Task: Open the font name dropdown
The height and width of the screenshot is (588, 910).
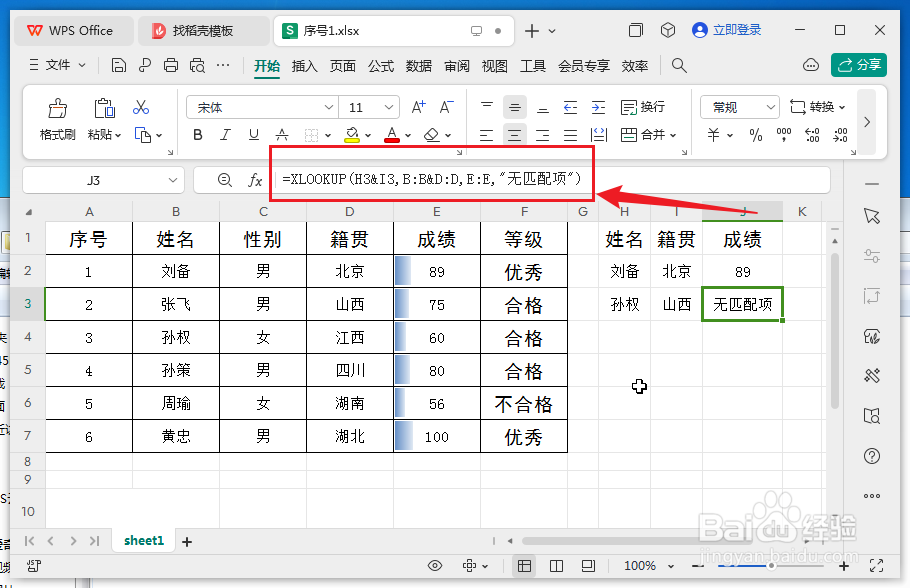Action: (262, 107)
